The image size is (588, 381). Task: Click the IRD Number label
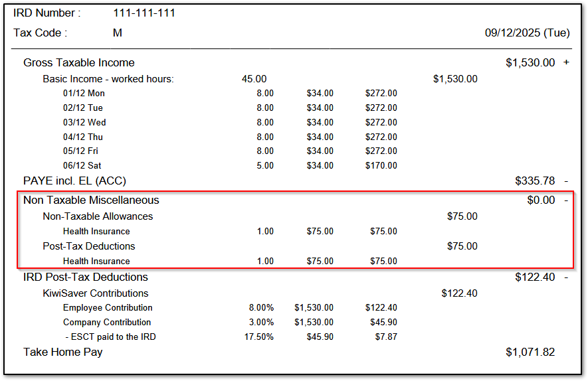(47, 13)
